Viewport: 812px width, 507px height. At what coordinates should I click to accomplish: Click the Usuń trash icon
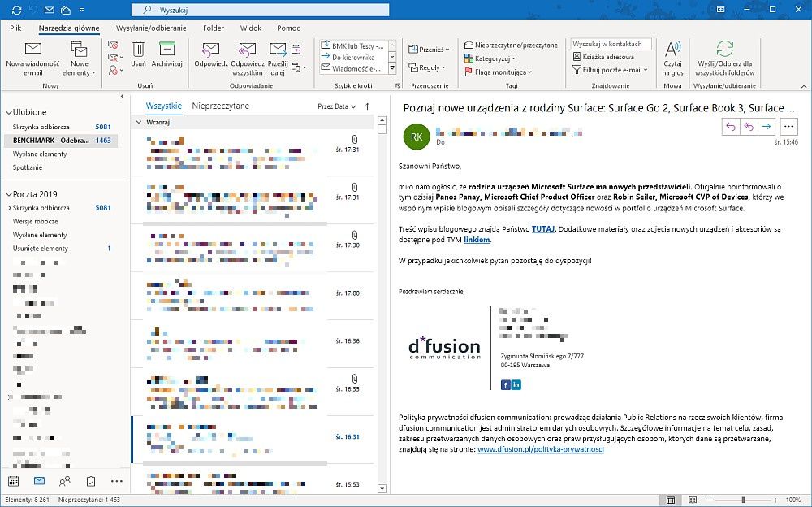click(x=138, y=50)
